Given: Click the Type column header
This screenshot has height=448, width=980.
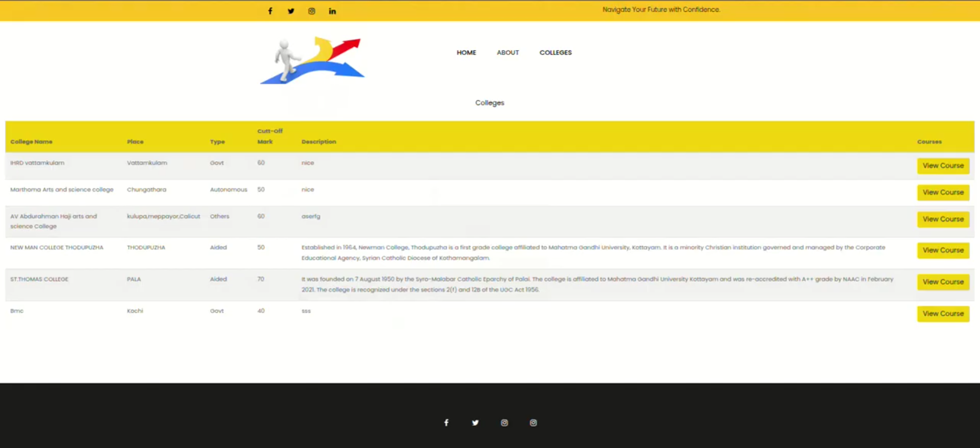Looking at the screenshot, I should [x=217, y=141].
